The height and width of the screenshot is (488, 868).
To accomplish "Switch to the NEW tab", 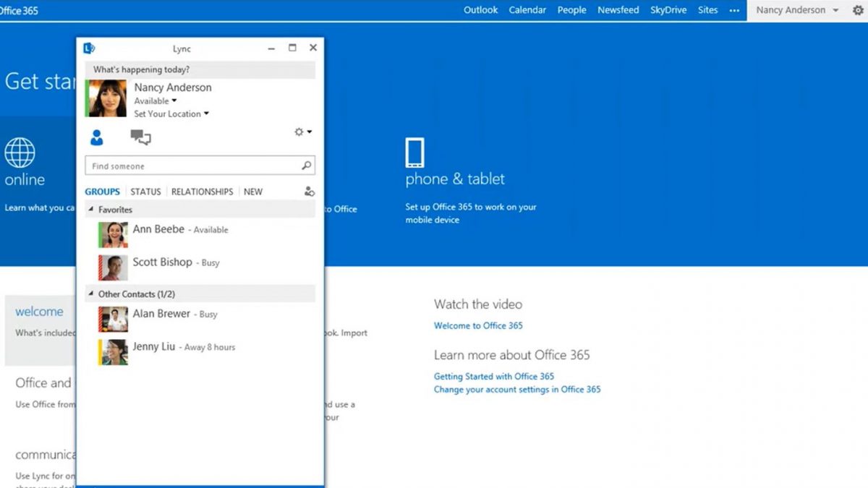I will 253,192.
